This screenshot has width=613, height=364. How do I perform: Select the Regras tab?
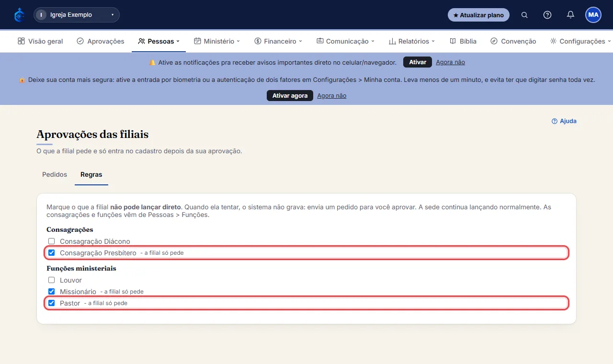91,174
